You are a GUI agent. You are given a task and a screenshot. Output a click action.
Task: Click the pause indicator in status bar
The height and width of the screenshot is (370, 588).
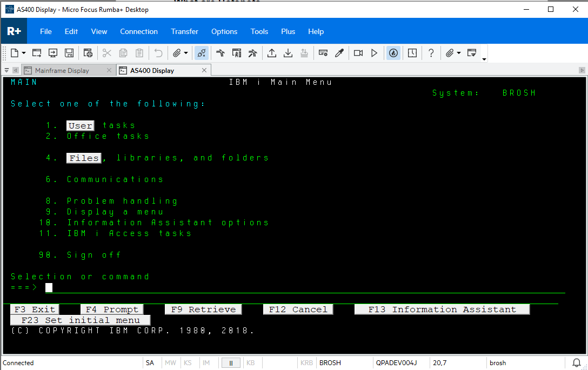231,363
